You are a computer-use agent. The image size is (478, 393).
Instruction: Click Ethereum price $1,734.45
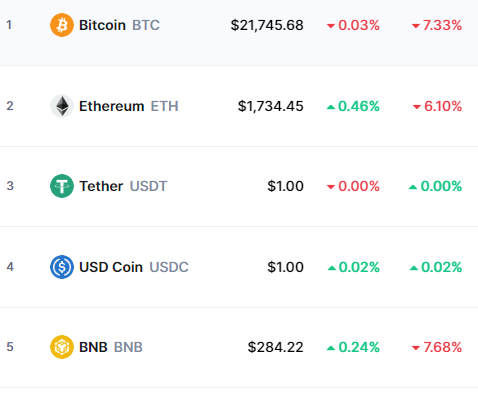pos(271,106)
